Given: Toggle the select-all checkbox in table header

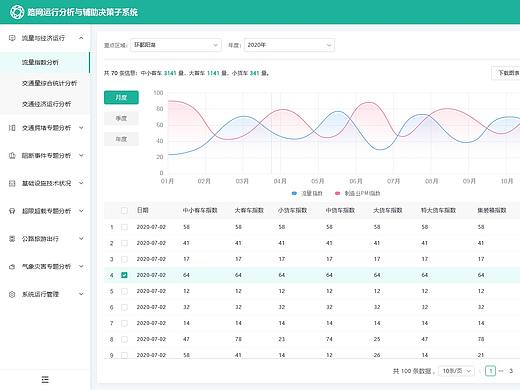Looking at the screenshot, I should pyautogui.click(x=124, y=210).
